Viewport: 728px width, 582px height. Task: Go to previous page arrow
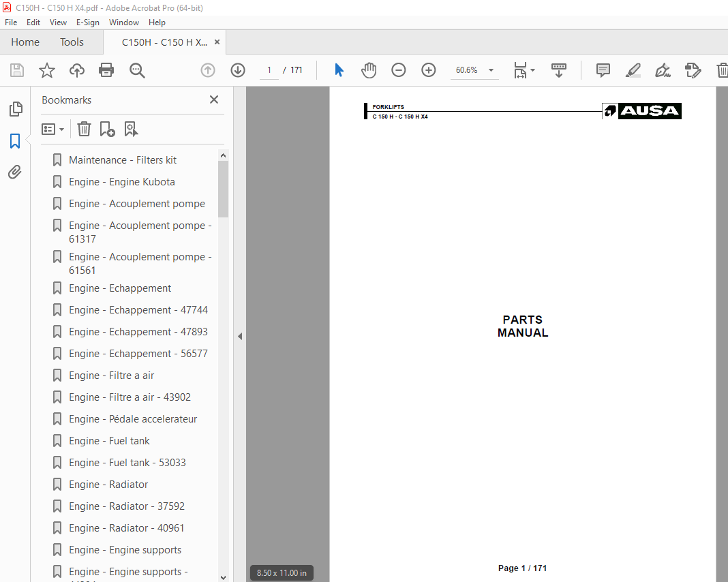[x=207, y=70]
